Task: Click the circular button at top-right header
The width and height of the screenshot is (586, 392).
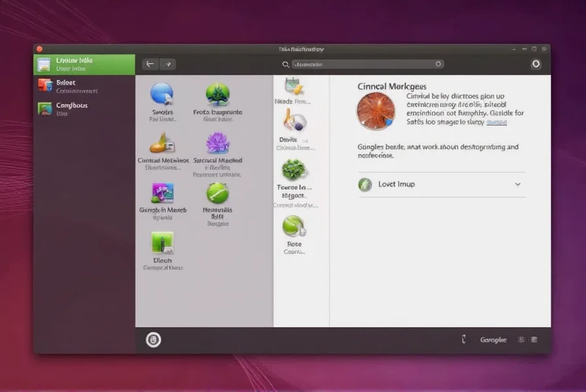Action: 536,64
